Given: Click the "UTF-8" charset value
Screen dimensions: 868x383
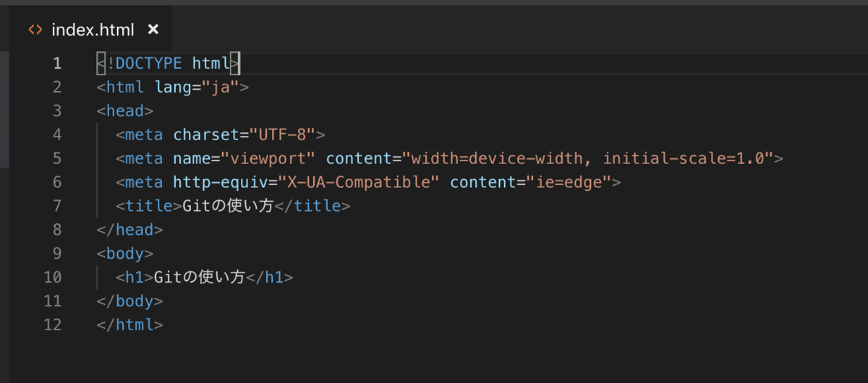Looking at the screenshot, I should click(x=283, y=135).
